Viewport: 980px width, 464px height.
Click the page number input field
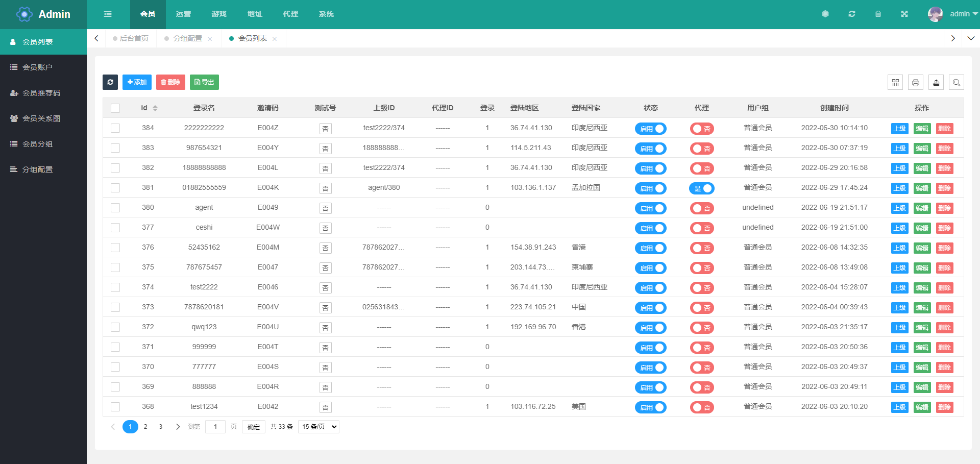tap(215, 427)
